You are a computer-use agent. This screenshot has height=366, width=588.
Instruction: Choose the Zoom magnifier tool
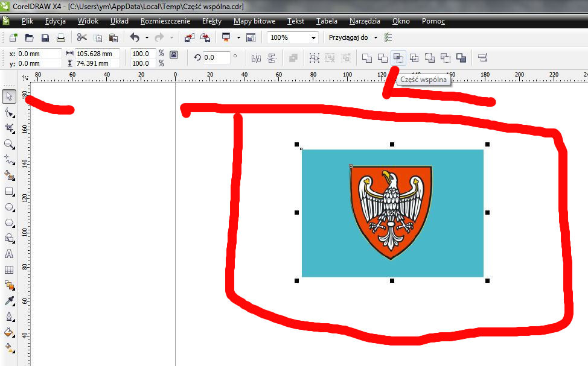click(x=9, y=144)
